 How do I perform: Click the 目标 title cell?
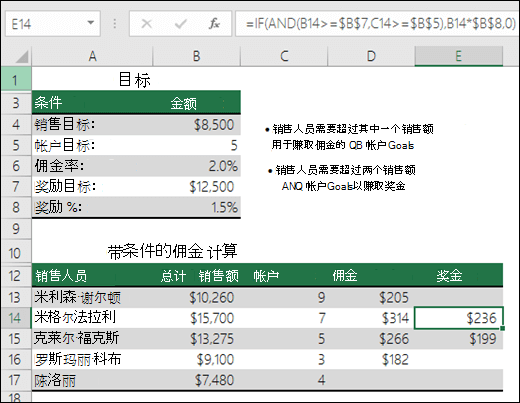135,80
